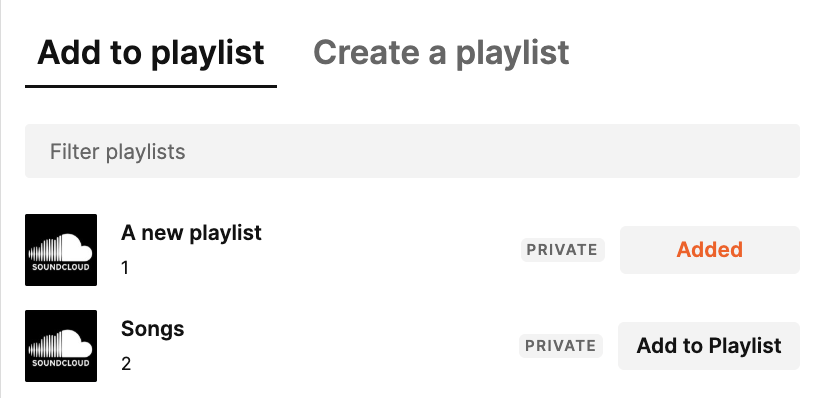Select the cloud logo in Songs artwork
Screen dimensions: 818x398
[61, 343]
